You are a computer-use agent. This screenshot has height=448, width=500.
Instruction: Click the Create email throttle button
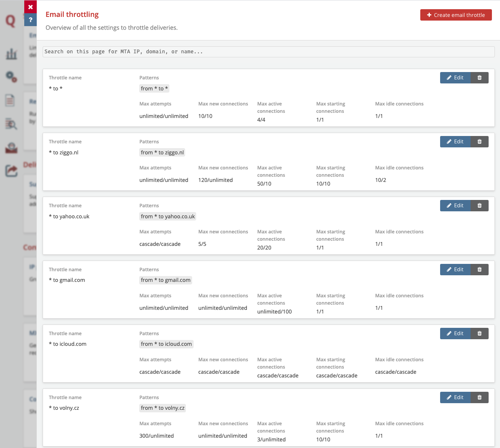tap(456, 15)
